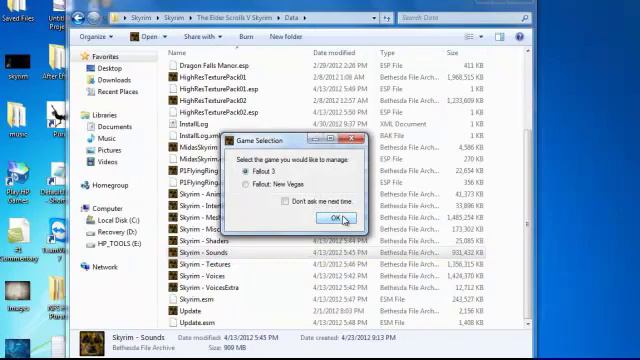
Task: Click the Skyrim - Shaders archive icon
Action: click(x=173, y=241)
